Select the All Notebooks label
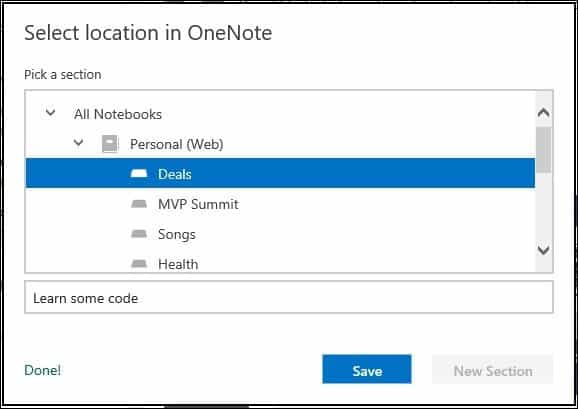 coord(118,114)
